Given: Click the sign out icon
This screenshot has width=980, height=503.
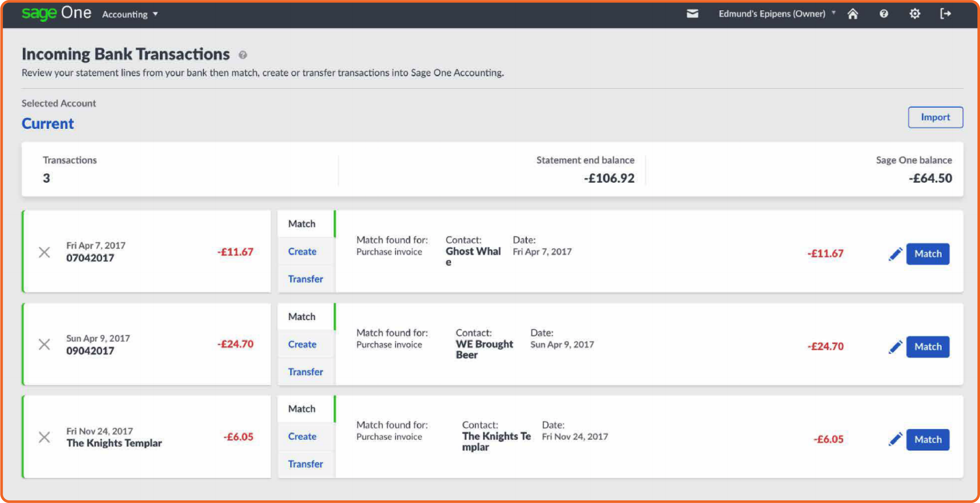Looking at the screenshot, I should [x=945, y=14].
